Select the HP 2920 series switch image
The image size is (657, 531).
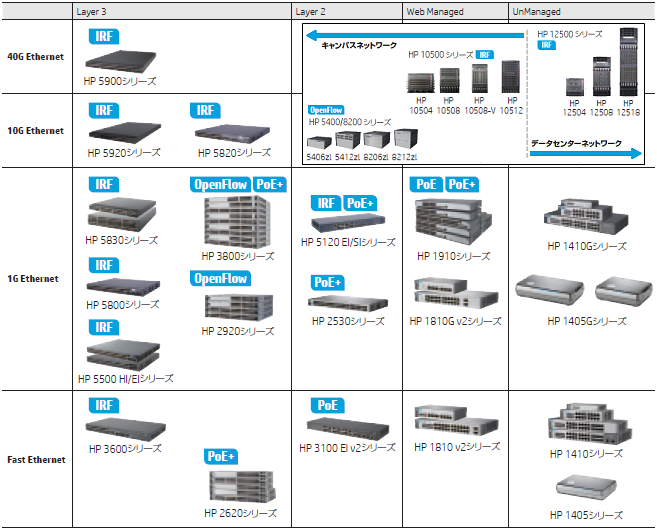coord(239,308)
